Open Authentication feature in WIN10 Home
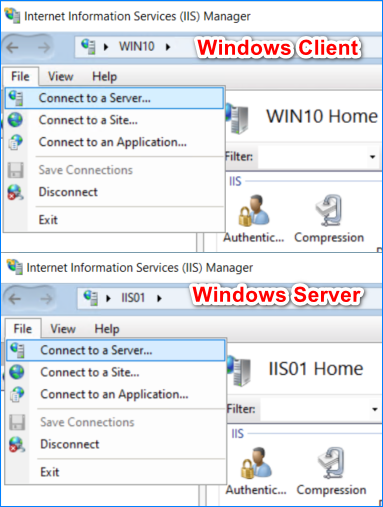 (254, 219)
